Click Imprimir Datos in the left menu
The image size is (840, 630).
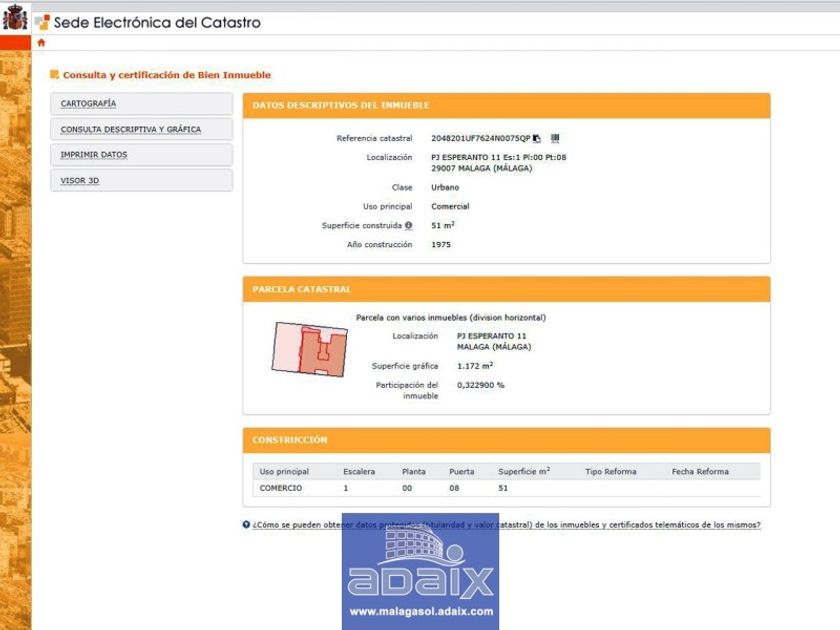[94, 155]
